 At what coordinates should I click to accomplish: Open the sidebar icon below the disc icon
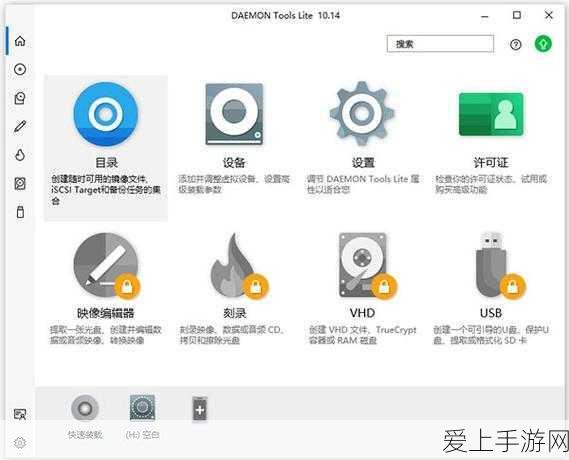pos(20,98)
